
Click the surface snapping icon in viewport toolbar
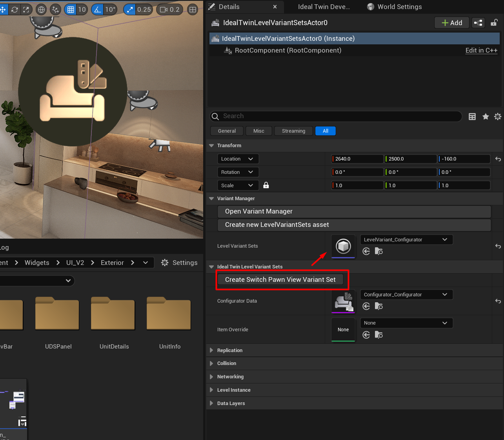tap(55, 9)
